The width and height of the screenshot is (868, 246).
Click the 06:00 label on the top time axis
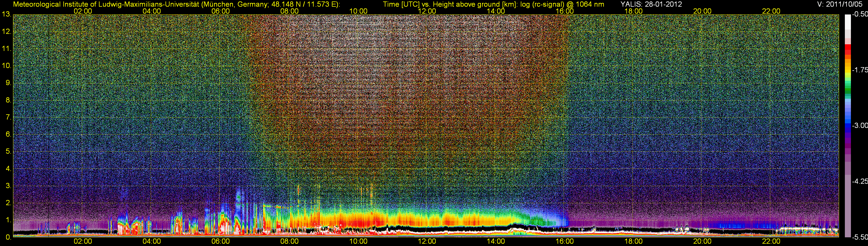pyautogui.click(x=220, y=11)
